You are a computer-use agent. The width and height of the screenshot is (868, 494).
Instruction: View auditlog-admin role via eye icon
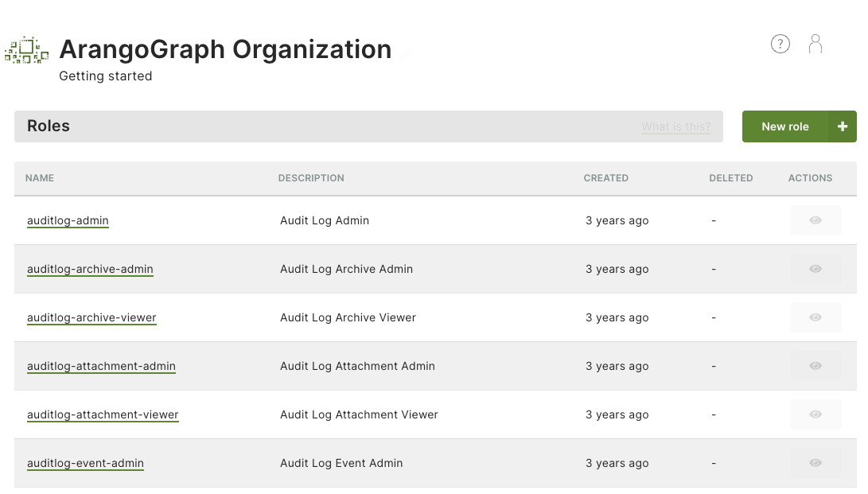[815, 220]
